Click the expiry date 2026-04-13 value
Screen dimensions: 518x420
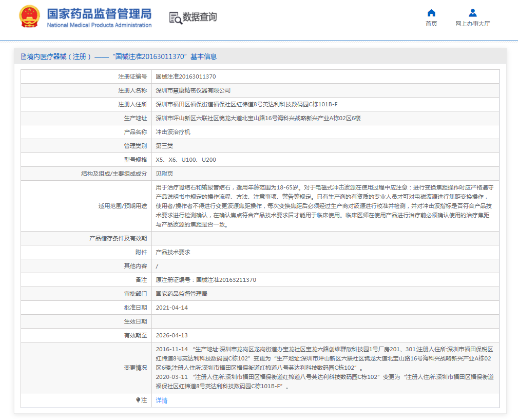coord(171,335)
